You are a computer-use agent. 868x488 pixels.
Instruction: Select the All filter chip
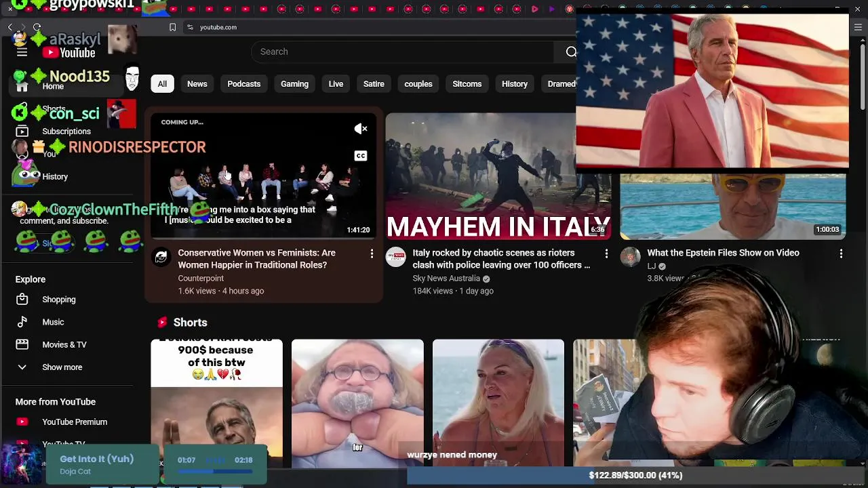tap(162, 84)
